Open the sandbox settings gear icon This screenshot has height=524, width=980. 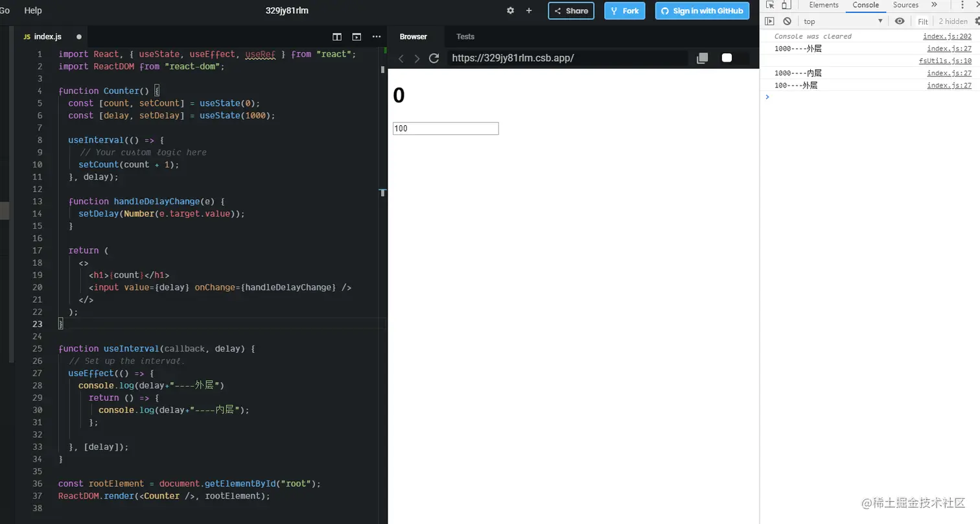510,10
